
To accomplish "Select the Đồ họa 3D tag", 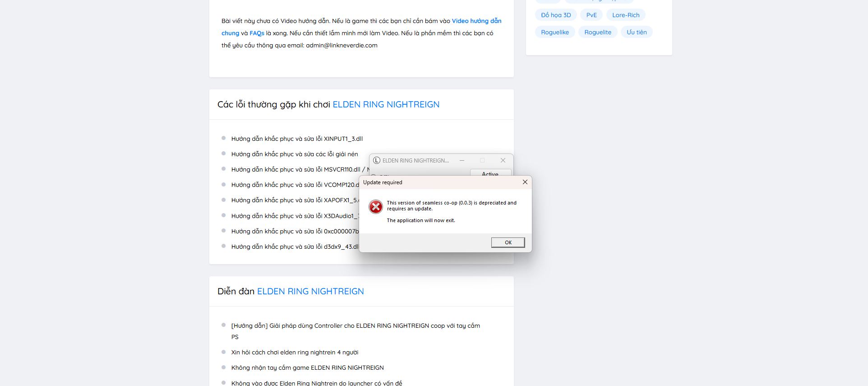I will [x=556, y=15].
